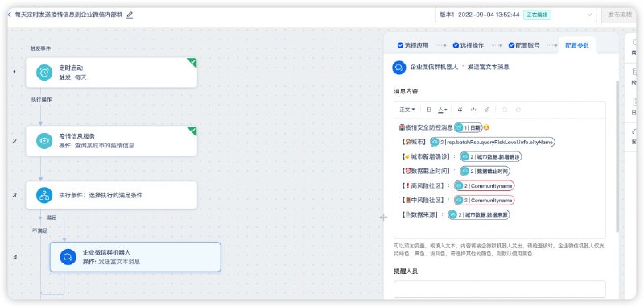This screenshot has width=644, height=307.
Task: Click the Communityname tag after 中风险社区
Action: (x=485, y=200)
